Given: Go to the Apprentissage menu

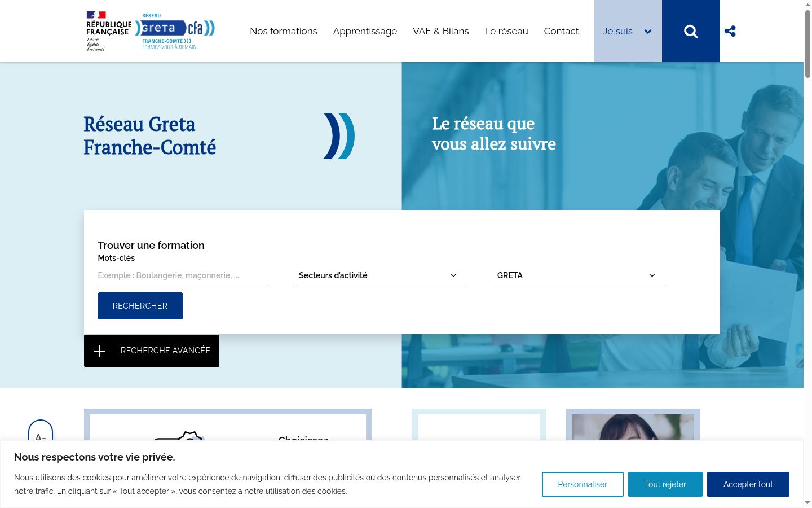Looking at the screenshot, I should (x=365, y=31).
